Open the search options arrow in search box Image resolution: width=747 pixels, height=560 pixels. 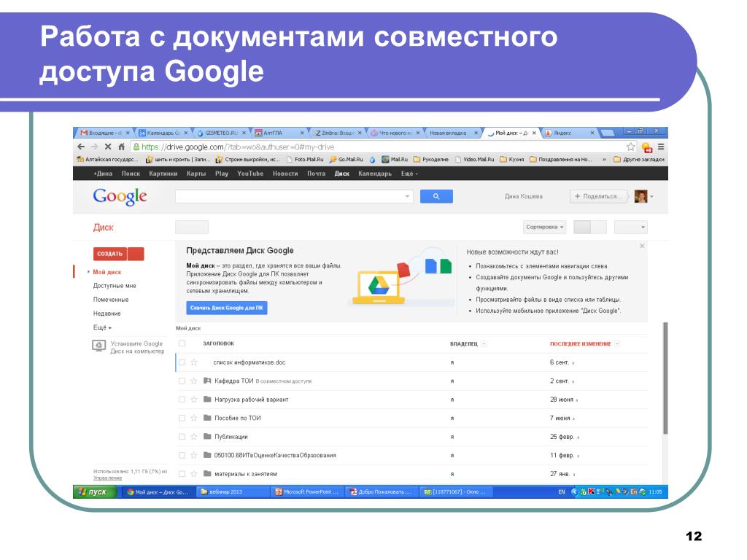tap(407, 196)
